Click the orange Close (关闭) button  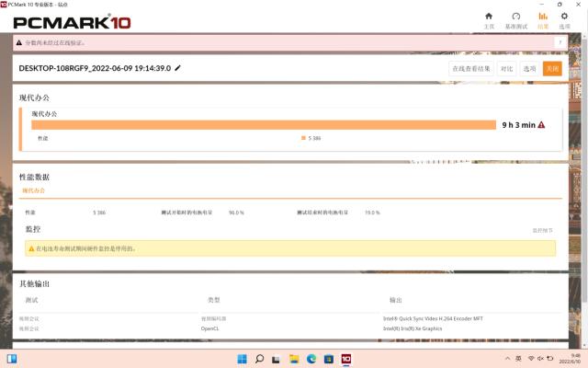[552, 69]
